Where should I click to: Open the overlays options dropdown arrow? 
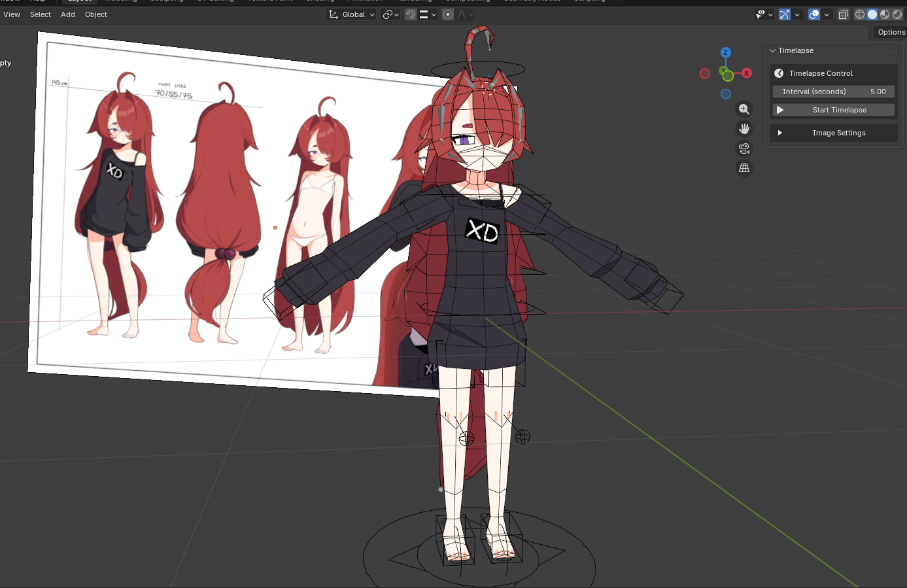(x=827, y=14)
